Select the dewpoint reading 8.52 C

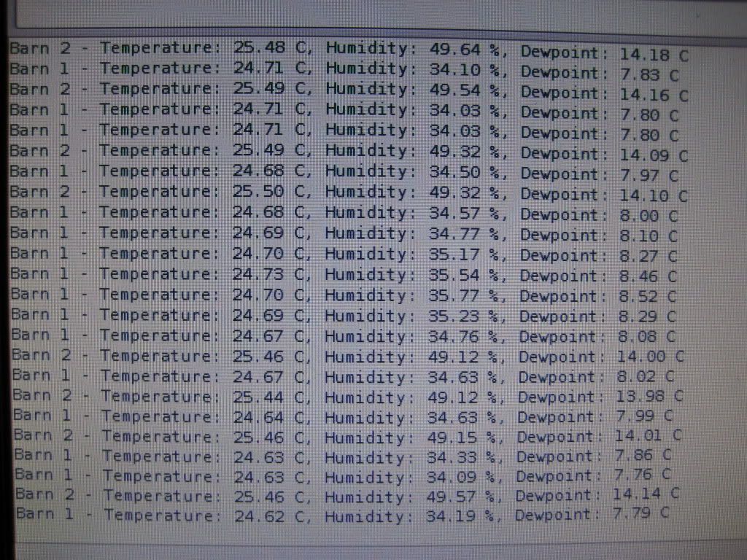tap(647, 297)
